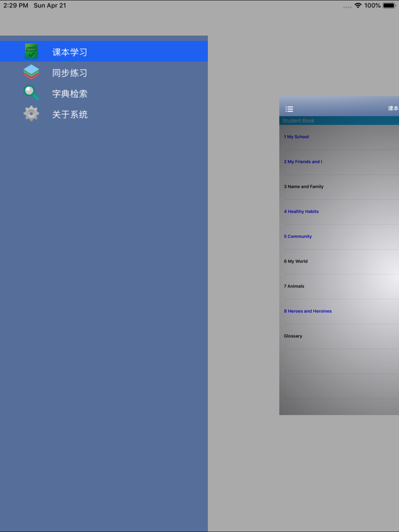Tap the battery indicator icon
Viewport: 399px width, 532px height.
[389, 6]
